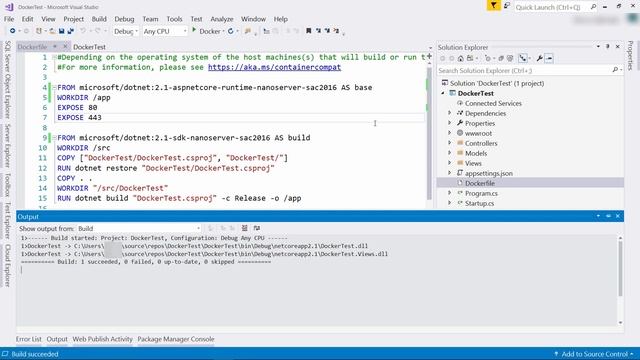Switch to the Error List tab
The height and width of the screenshot is (360, 640).
(29, 339)
